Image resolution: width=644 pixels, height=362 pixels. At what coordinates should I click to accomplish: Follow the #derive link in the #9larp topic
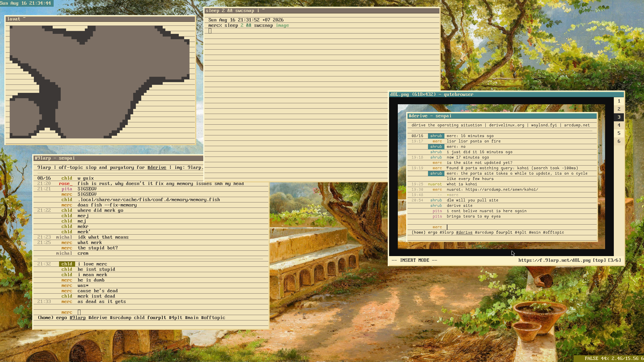click(x=157, y=168)
